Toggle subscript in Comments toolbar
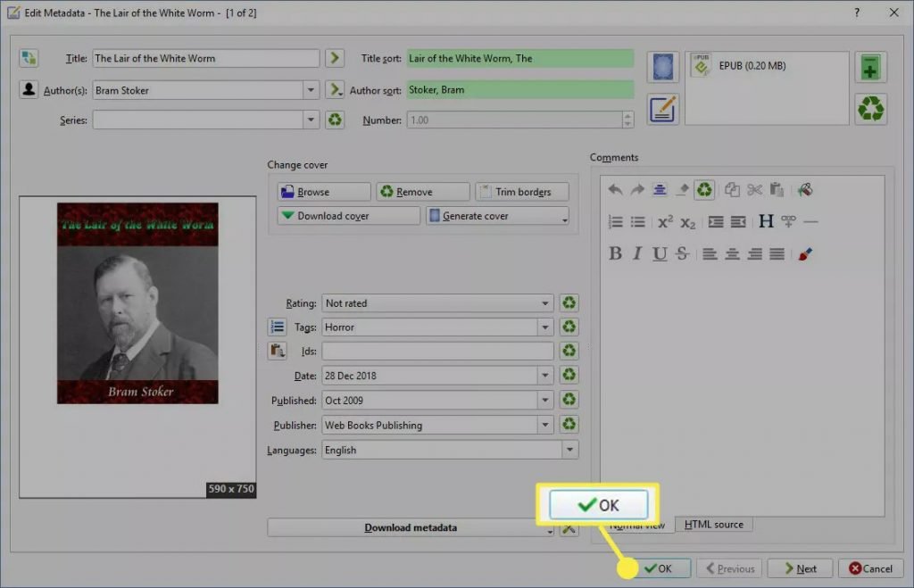914x588 pixels. (688, 221)
